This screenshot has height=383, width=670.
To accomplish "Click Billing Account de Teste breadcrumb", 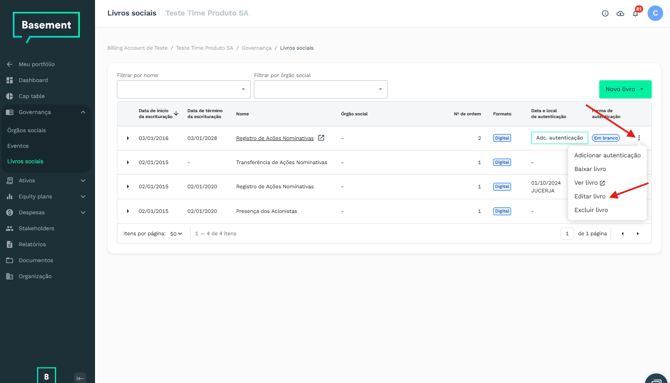I will [x=137, y=48].
